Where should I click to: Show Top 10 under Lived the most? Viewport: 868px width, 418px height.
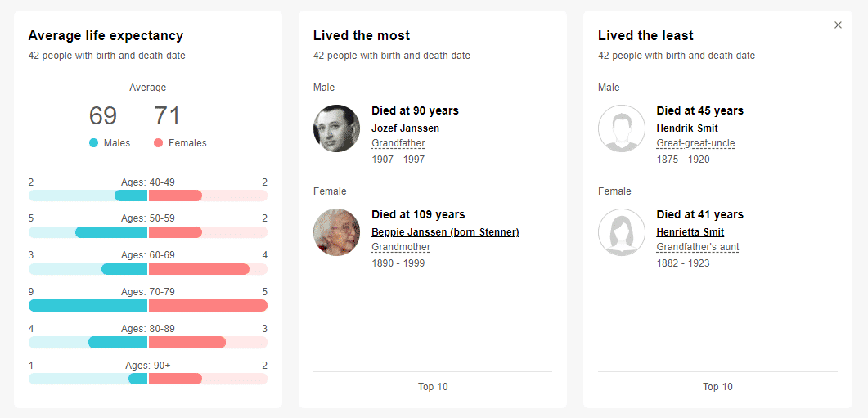pyautogui.click(x=433, y=387)
